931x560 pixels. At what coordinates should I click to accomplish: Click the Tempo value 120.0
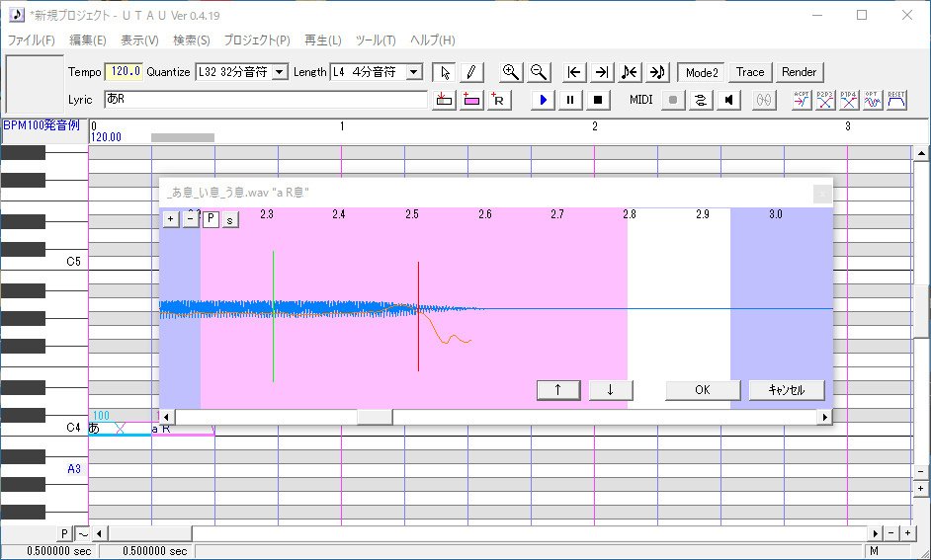(124, 72)
